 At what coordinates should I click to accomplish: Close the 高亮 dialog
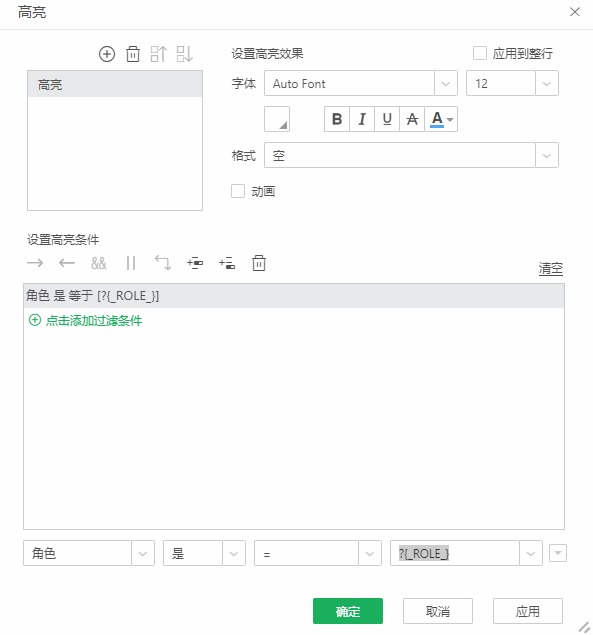(x=575, y=12)
